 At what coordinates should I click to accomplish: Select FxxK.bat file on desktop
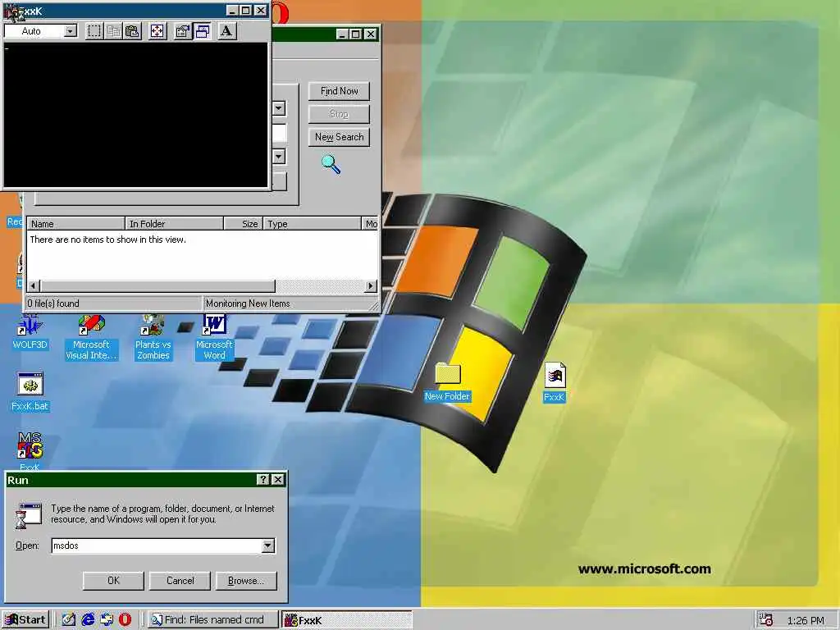click(x=30, y=392)
